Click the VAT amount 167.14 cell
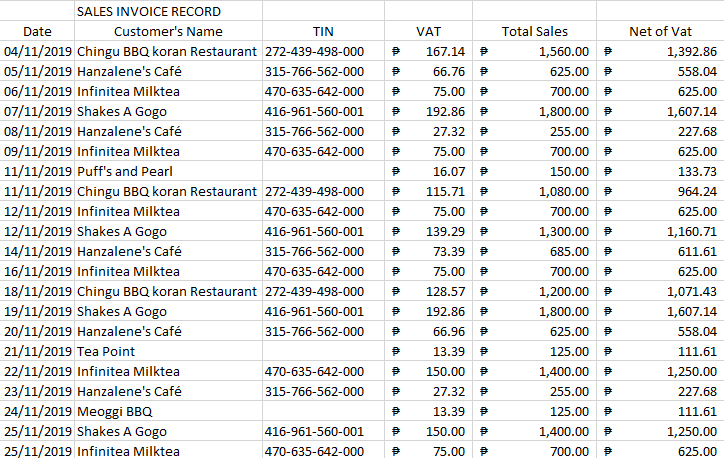This screenshot has width=724, height=458. (445, 52)
